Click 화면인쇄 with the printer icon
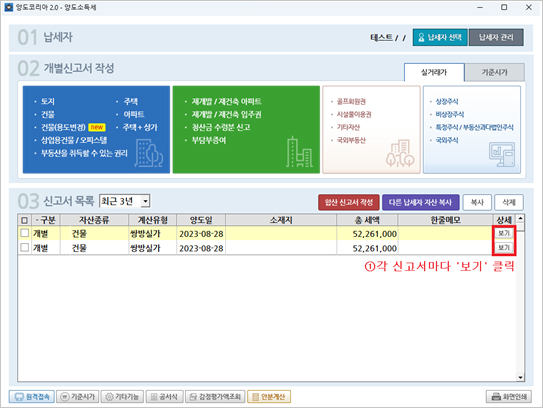 (509, 397)
